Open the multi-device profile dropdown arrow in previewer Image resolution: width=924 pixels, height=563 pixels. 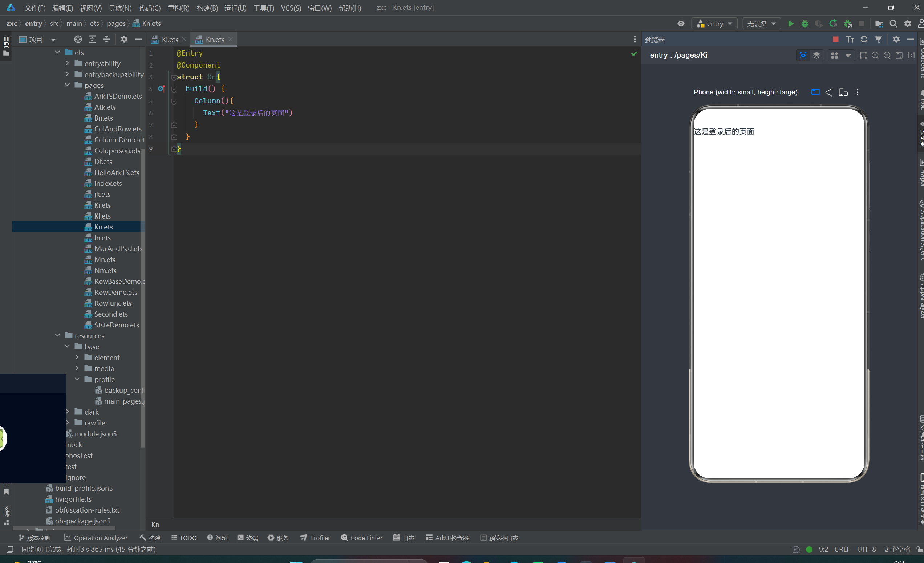coord(848,56)
